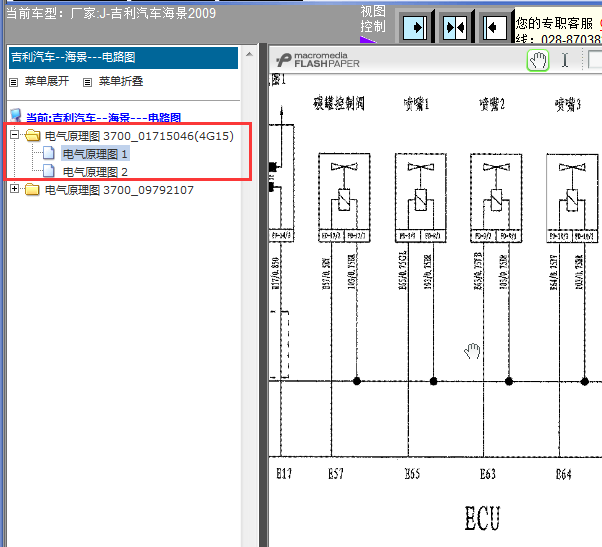Click the E17 connector label

284,473
